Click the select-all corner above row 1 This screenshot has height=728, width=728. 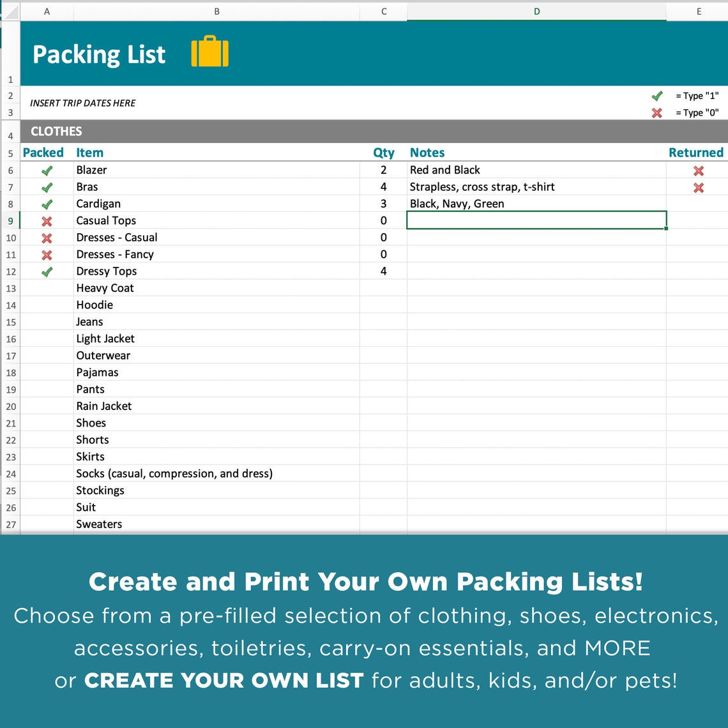[x=10, y=11]
